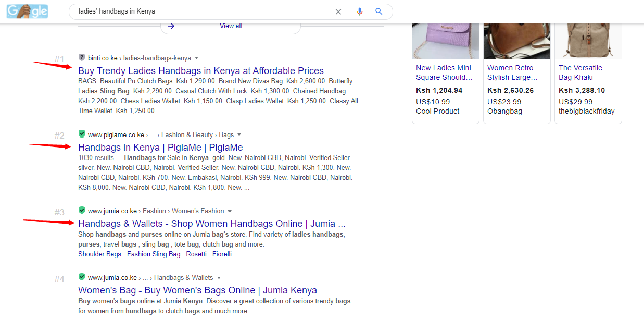644x318 pixels.
Task: Open the purple mini square bag thumbnail
Action: (446, 42)
